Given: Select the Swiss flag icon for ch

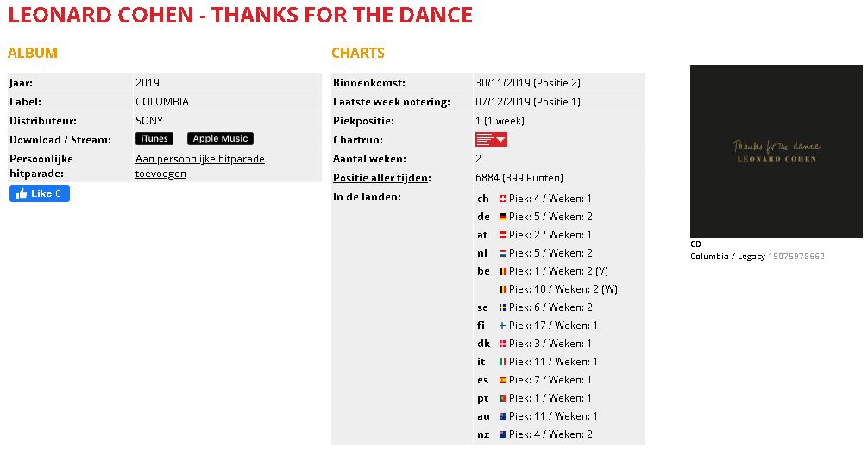Looking at the screenshot, I should point(503,199).
